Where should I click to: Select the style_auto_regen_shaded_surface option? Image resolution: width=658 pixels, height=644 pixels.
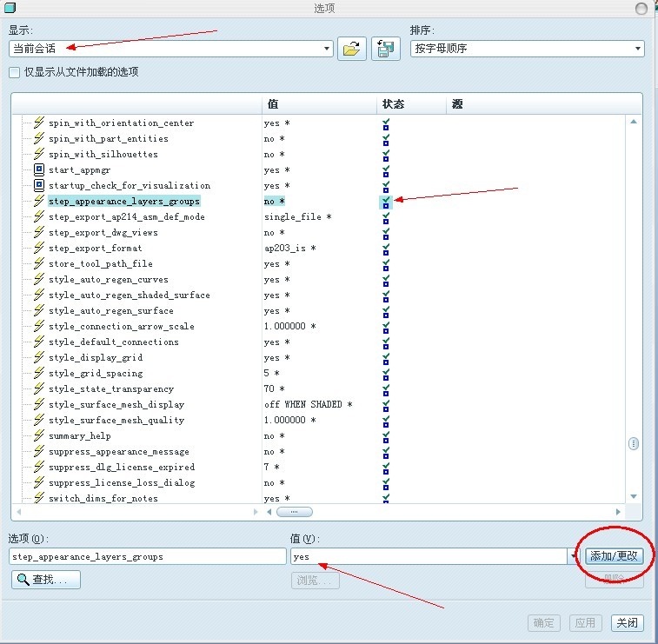(x=130, y=295)
